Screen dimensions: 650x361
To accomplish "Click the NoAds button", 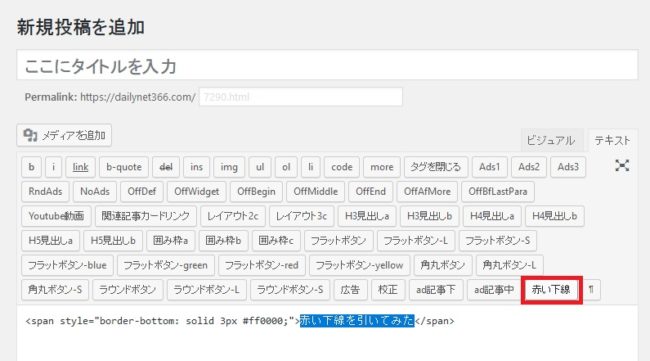I will tap(95, 191).
